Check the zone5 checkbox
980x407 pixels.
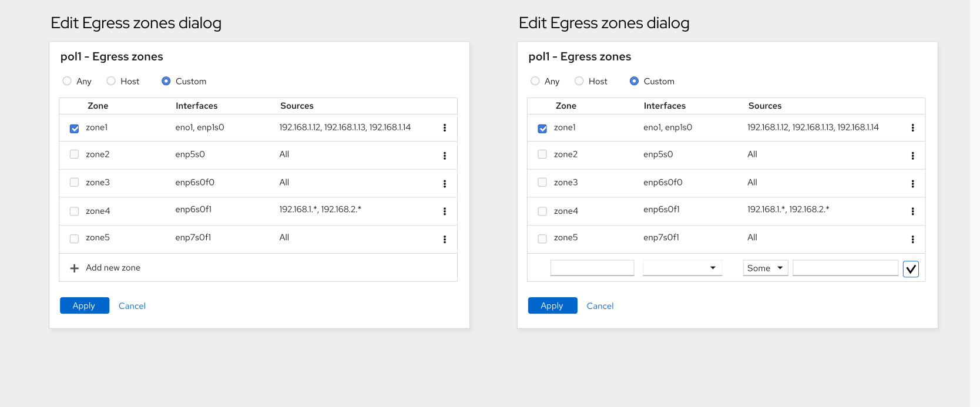click(74, 238)
